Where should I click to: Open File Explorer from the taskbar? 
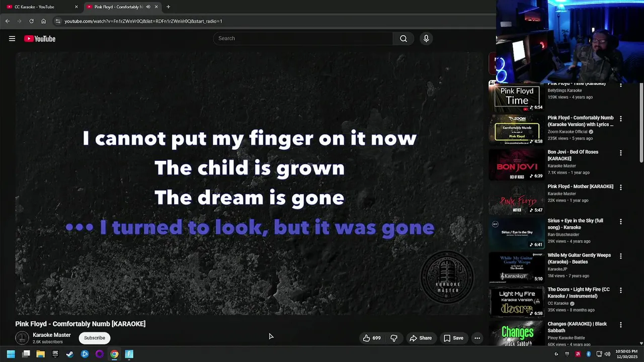pyautogui.click(x=41, y=354)
